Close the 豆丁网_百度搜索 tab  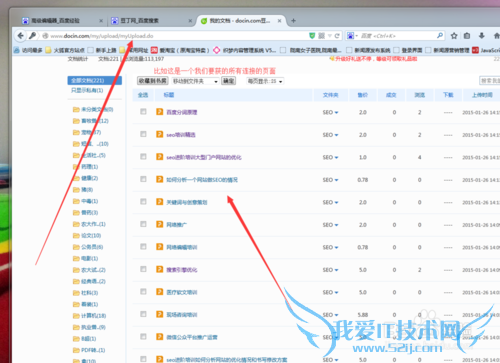point(190,21)
